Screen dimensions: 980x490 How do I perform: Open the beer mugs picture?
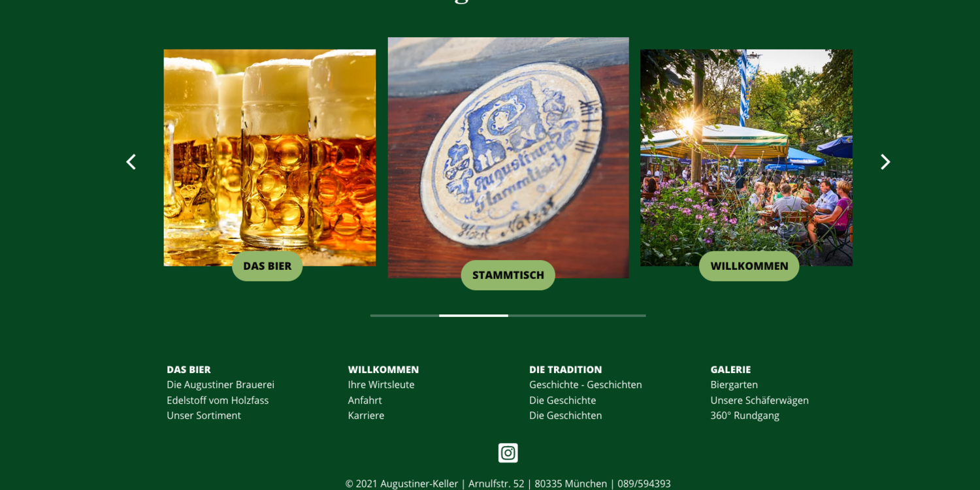(270, 157)
